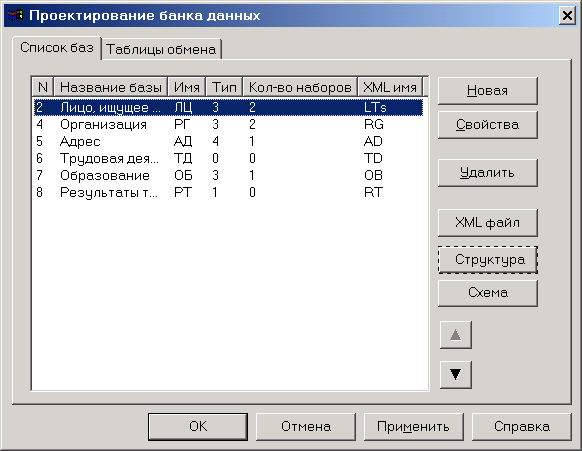Click the Отмена button

point(306,427)
